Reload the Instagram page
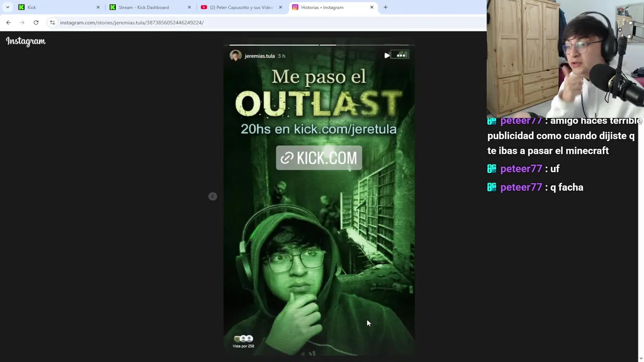The image size is (644, 362). point(36,22)
